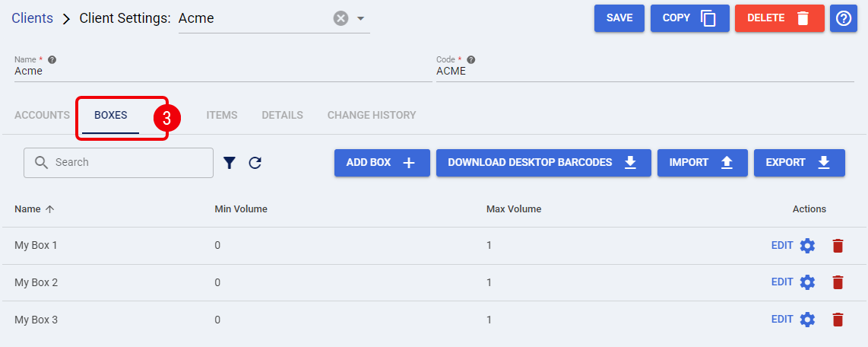Open settings gear for My Box 3
868x347 pixels.
(x=808, y=320)
